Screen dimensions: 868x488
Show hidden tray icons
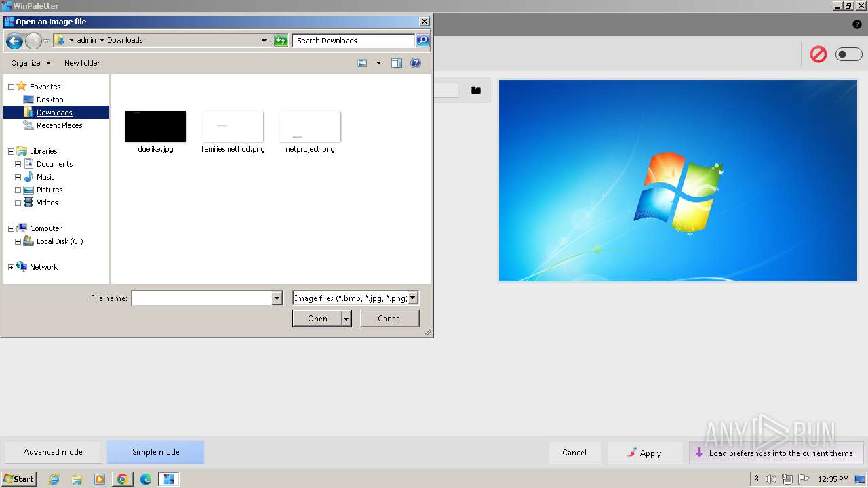[x=756, y=479]
